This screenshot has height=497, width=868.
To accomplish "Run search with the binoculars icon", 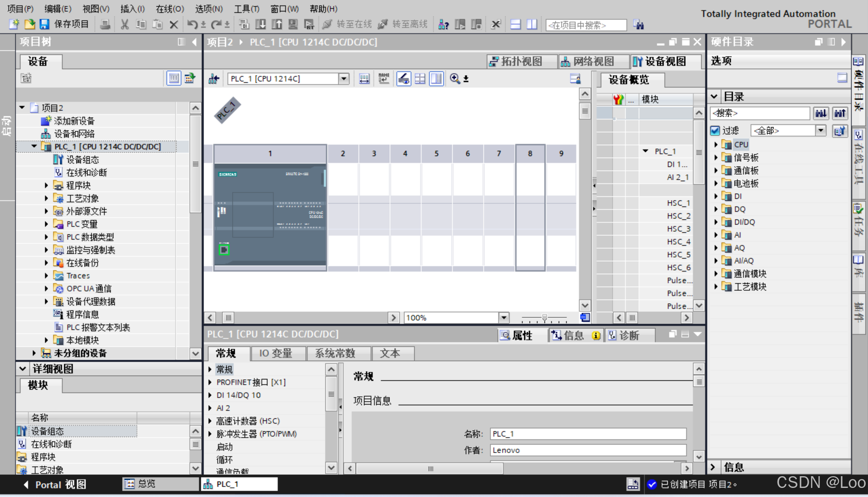I will point(638,25).
